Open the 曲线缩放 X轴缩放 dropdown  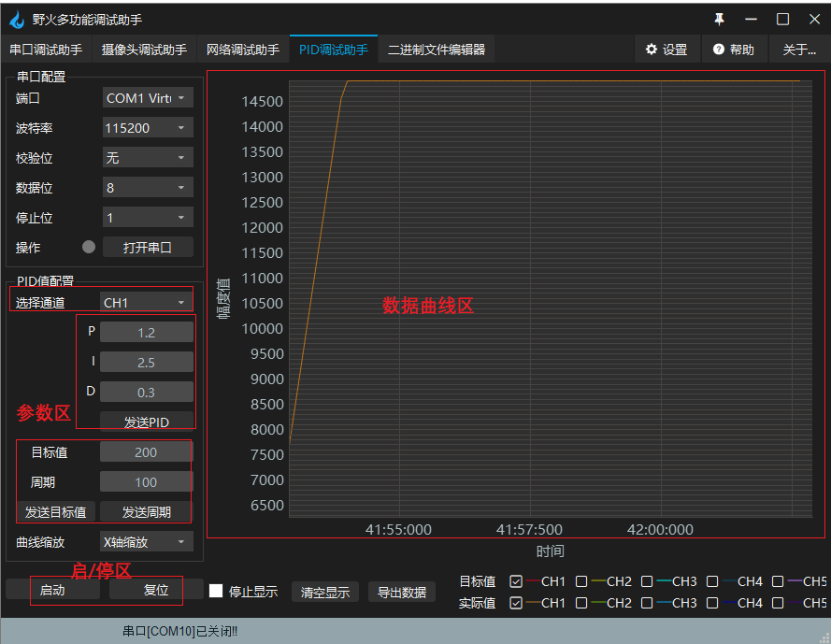click(x=147, y=541)
